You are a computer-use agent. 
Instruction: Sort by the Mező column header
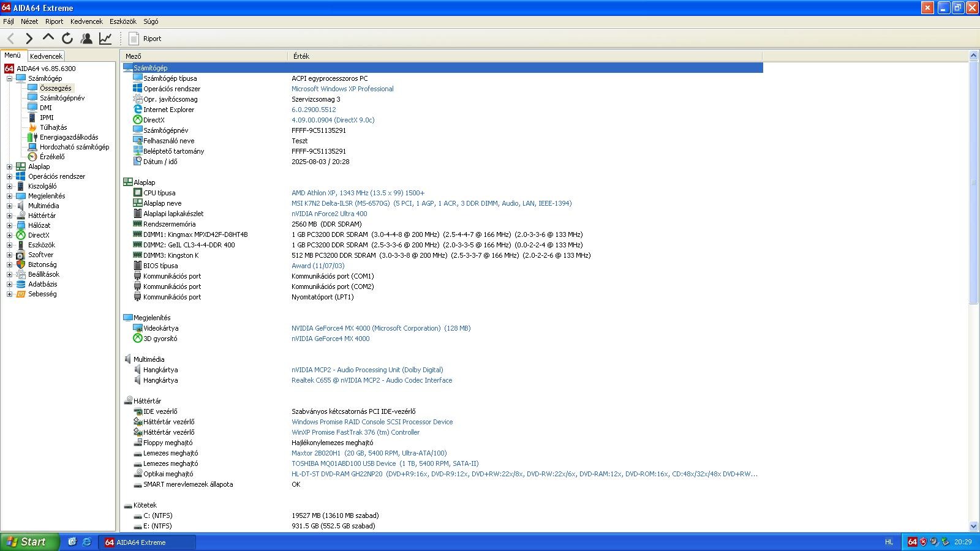(204, 56)
